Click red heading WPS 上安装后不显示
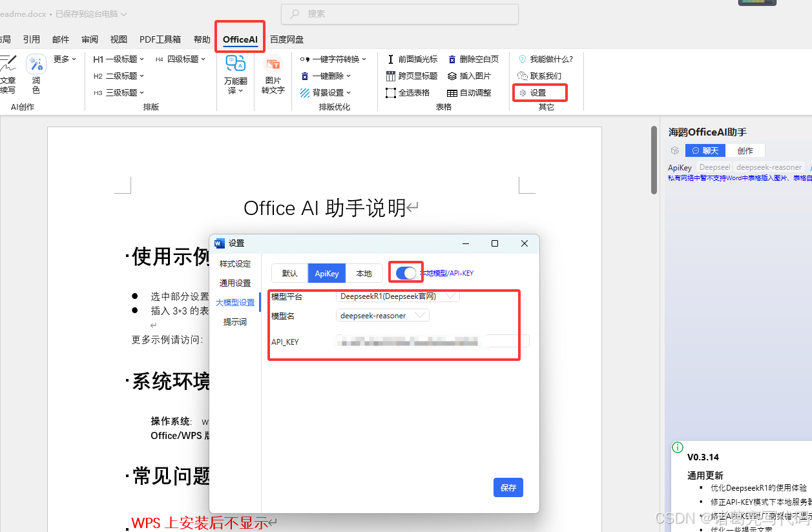 click(x=199, y=522)
